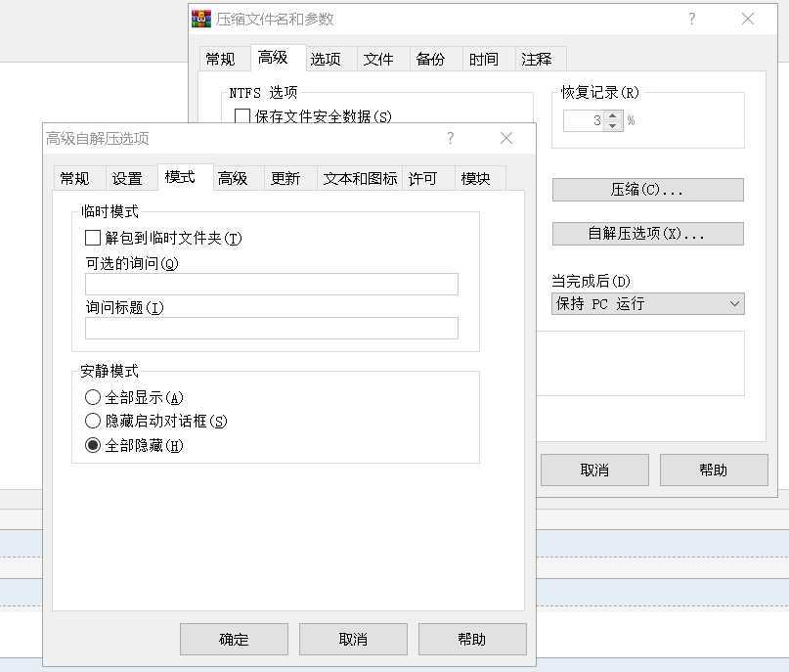Select 全部隐藏 radio button
The image size is (789, 672).
click(93, 445)
